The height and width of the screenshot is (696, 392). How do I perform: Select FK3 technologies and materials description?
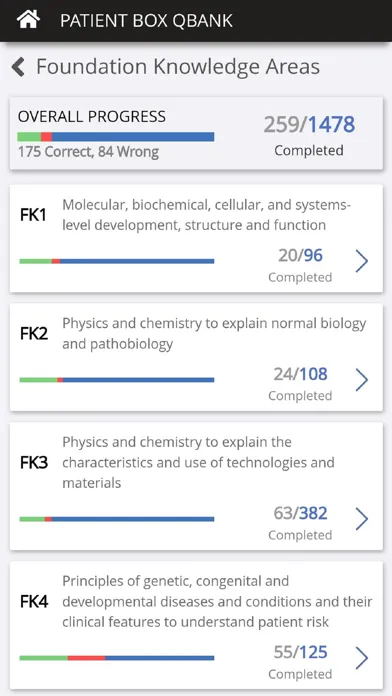point(198,462)
